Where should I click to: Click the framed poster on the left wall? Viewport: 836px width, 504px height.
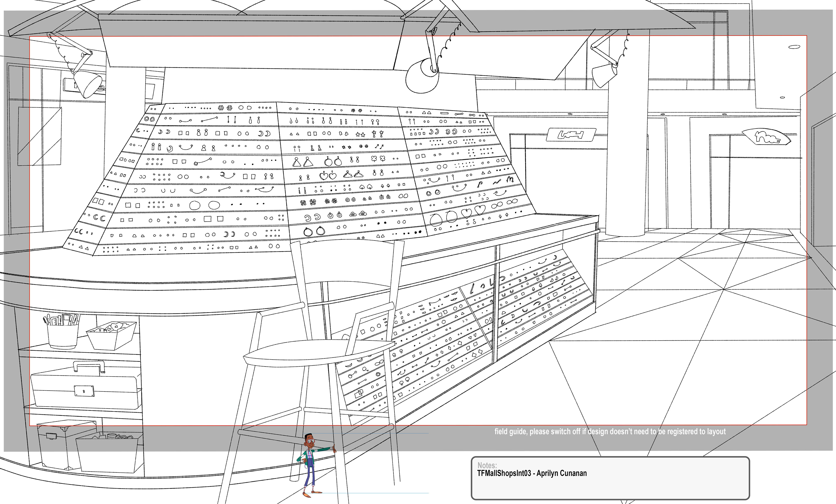click(40, 136)
